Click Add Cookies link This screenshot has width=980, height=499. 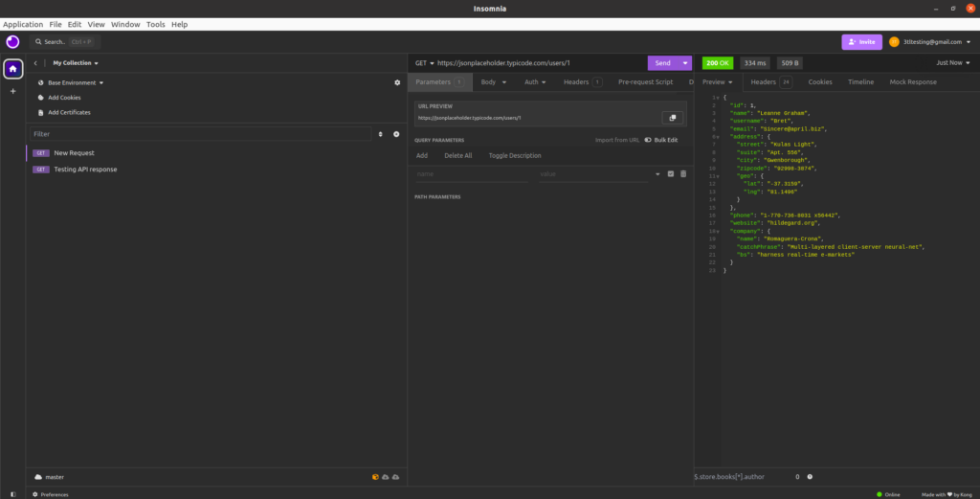pos(64,98)
